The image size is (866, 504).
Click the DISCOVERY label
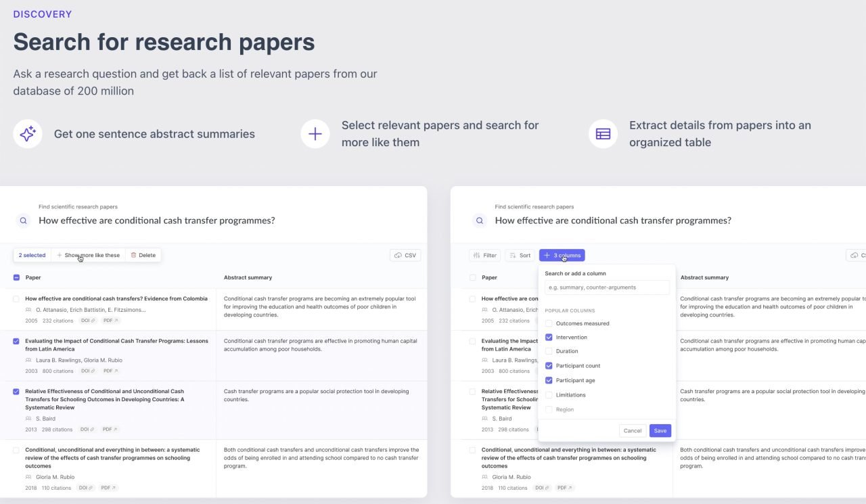(43, 14)
